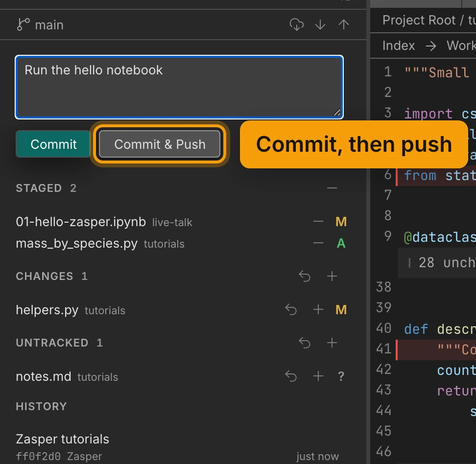Open the 'Zasper tutorials' commit in history
Image resolution: width=476 pixels, height=464 pixels.
pyautogui.click(x=62, y=439)
